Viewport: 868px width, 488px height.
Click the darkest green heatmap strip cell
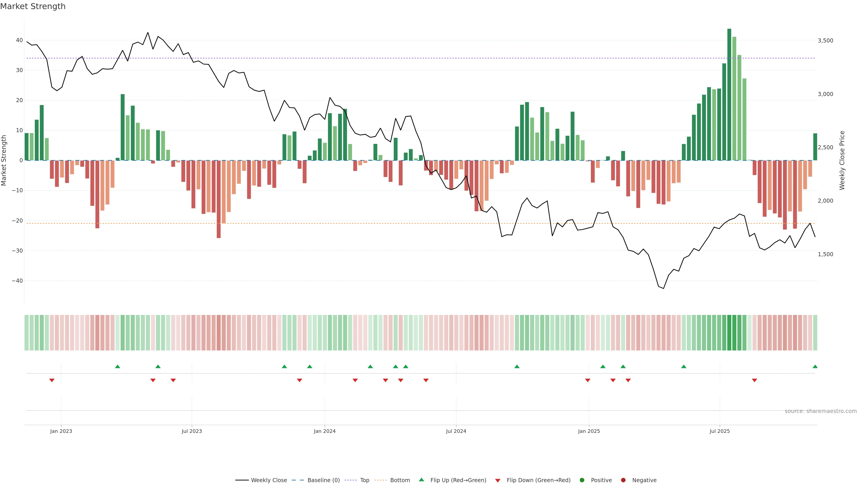click(729, 332)
